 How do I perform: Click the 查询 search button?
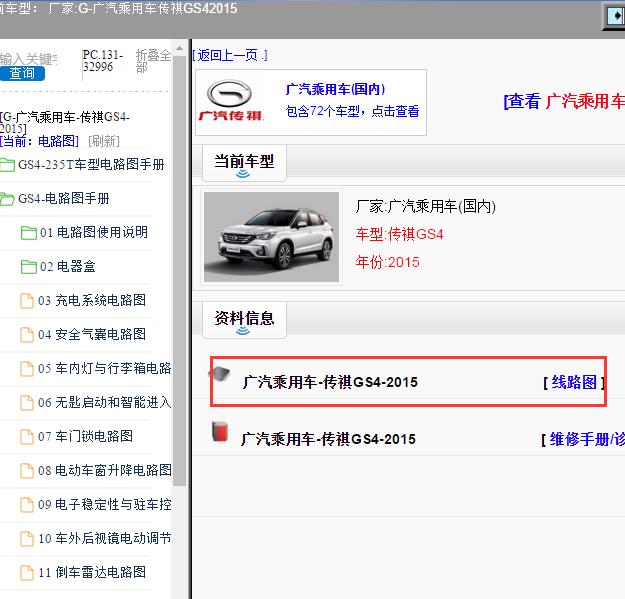22,73
